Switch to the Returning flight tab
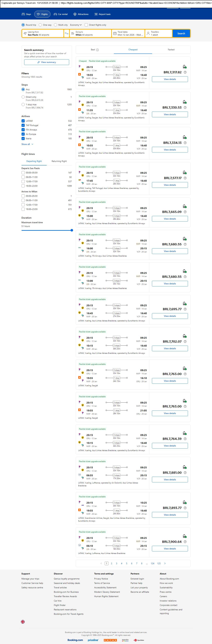The image size is (212, 644). tap(59, 161)
